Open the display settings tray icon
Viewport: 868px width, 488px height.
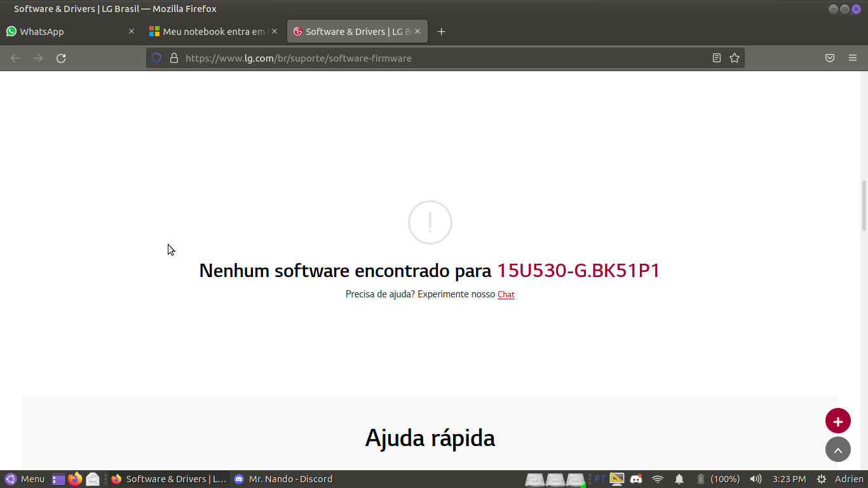(617, 479)
